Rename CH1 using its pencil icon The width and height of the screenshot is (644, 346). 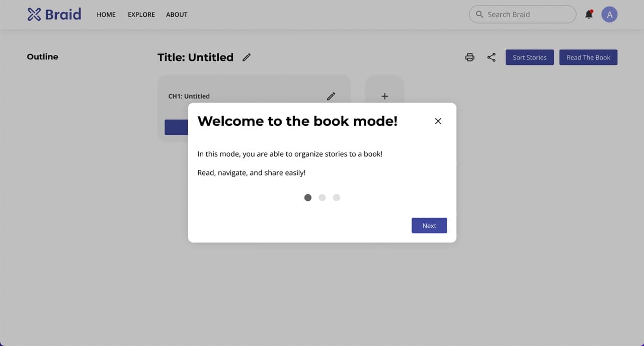point(331,96)
